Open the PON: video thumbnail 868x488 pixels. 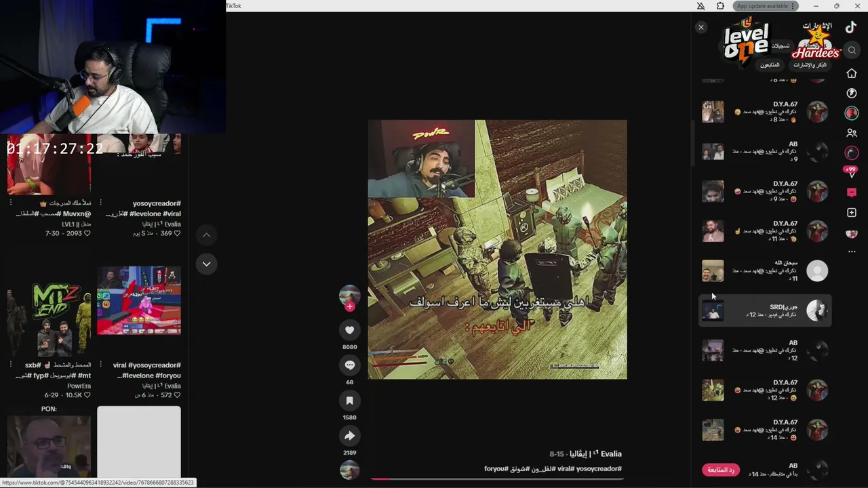49,447
